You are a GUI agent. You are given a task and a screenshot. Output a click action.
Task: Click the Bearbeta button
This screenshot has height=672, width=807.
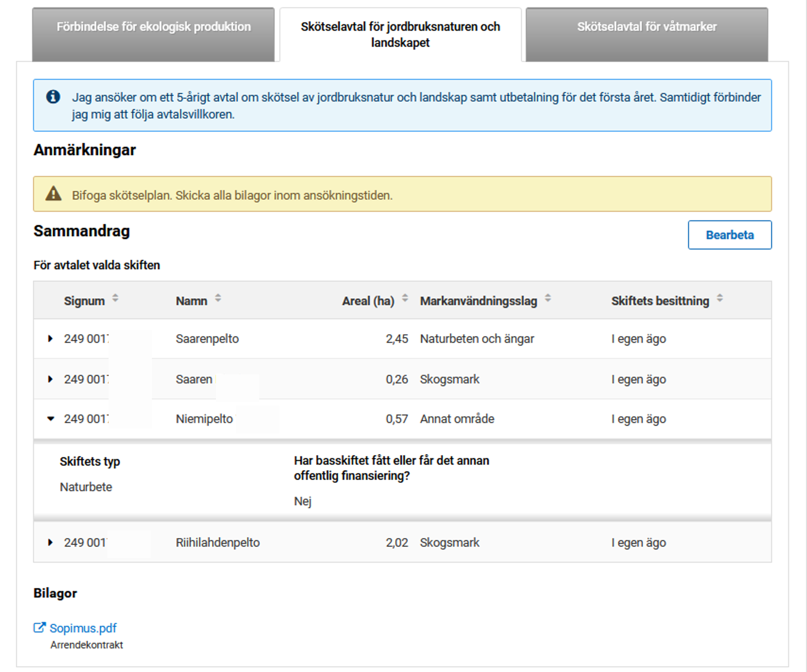729,234
